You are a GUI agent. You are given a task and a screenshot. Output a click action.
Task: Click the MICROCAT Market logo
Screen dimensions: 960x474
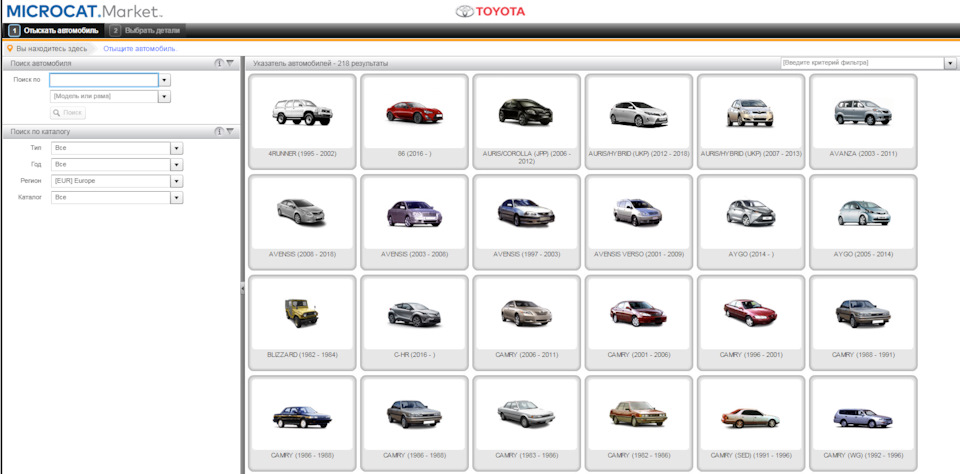(84, 11)
